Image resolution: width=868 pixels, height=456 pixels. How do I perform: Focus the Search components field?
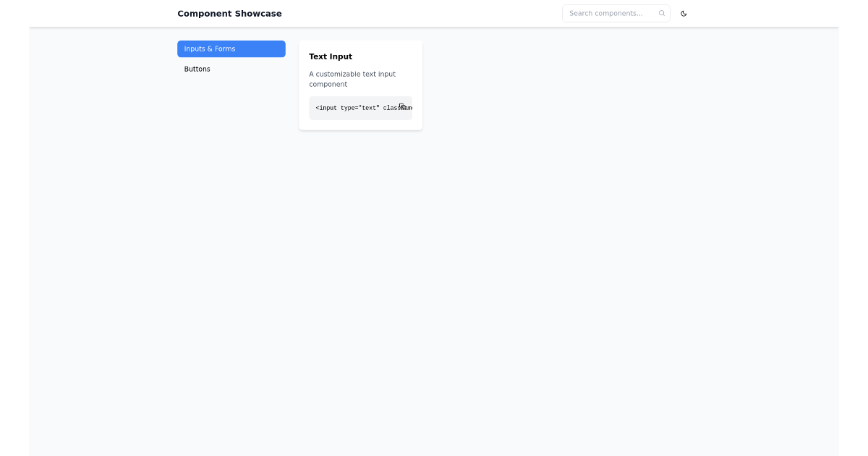611,13
